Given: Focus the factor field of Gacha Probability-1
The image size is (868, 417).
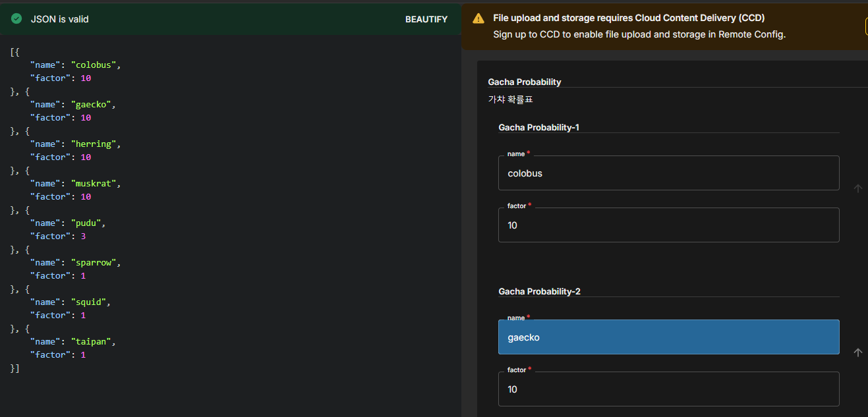Looking at the screenshot, I should 668,225.
